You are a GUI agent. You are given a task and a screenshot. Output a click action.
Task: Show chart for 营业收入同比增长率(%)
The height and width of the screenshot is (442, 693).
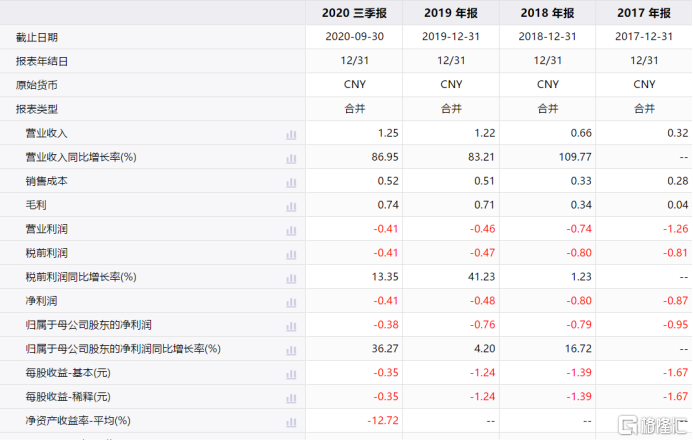[291, 158]
